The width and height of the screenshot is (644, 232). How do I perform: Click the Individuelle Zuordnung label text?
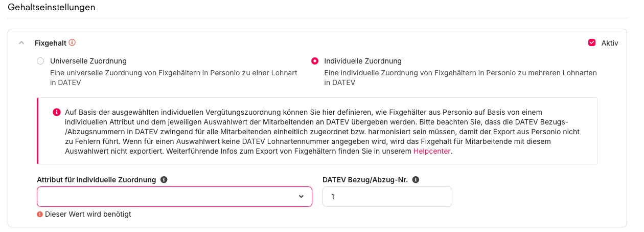coord(363,61)
